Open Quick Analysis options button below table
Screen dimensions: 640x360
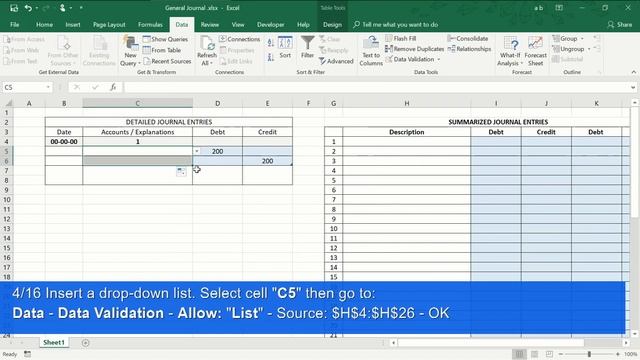[x=181, y=172]
